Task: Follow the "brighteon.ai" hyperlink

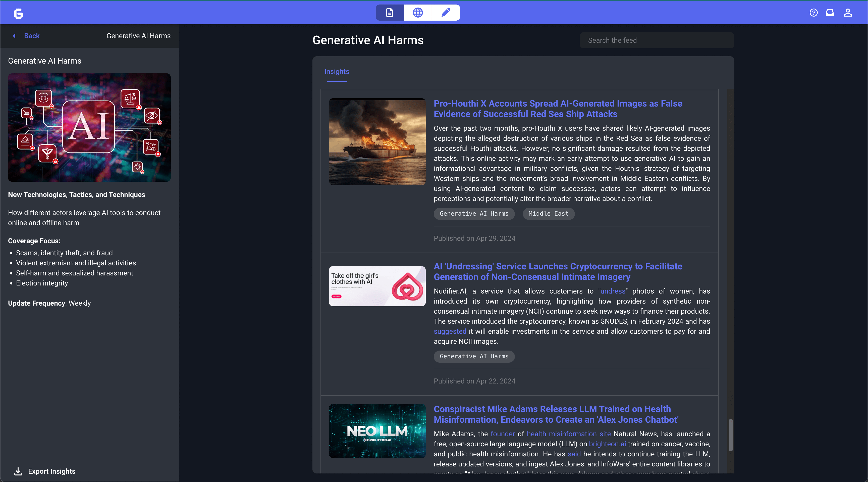Action: [x=607, y=444]
